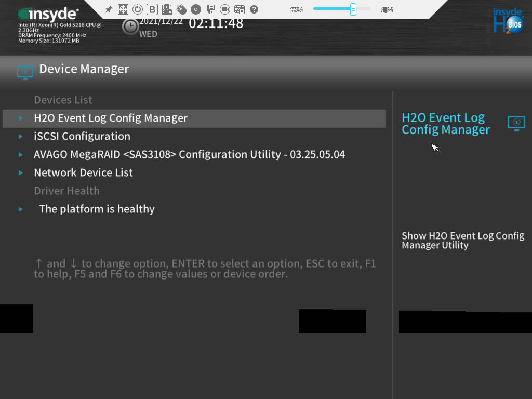The height and width of the screenshot is (399, 532).
Task: Open AVAGO MegaRAID Configuration Utility entry
Action: (x=189, y=155)
